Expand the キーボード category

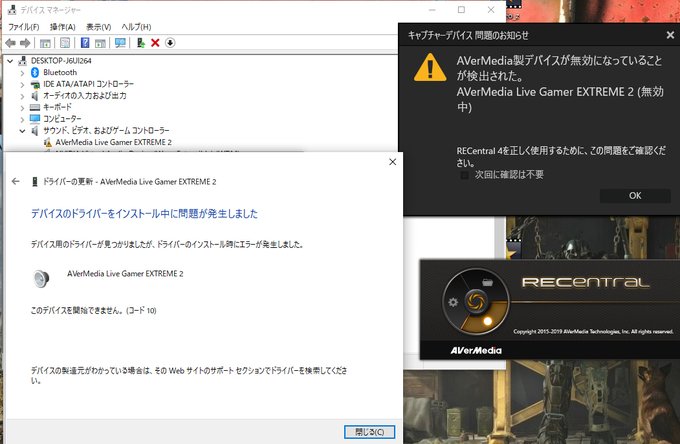[22, 108]
